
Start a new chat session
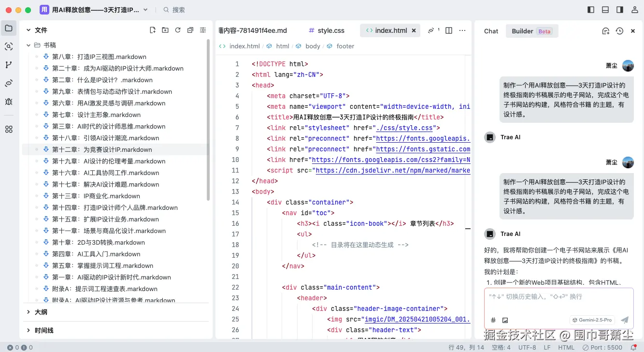pyautogui.click(x=606, y=31)
